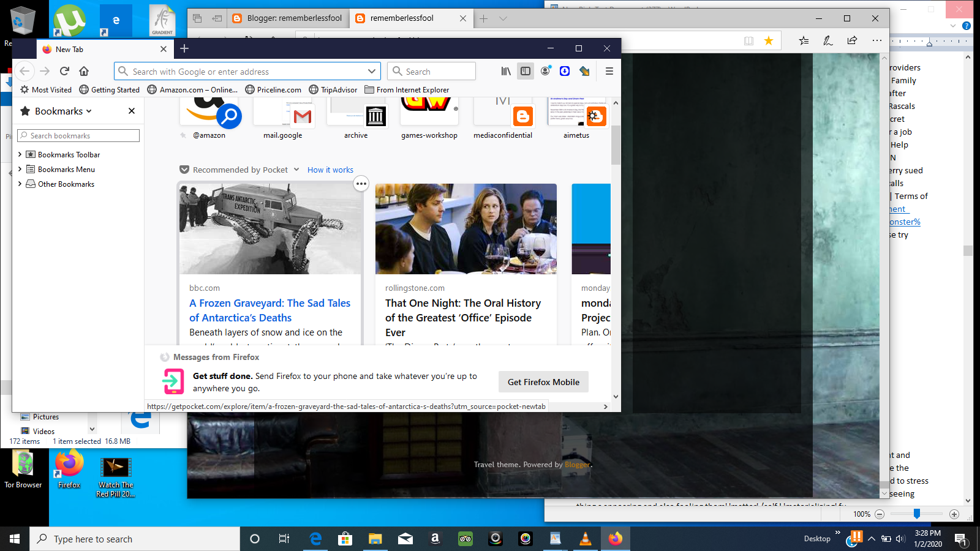Toggle Firefox sidebar view button

click(526, 71)
